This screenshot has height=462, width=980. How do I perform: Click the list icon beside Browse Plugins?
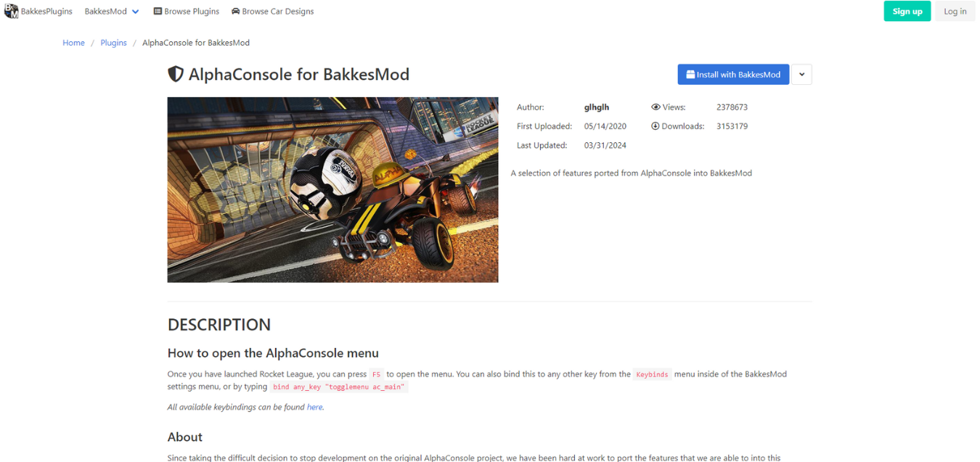[x=158, y=12]
